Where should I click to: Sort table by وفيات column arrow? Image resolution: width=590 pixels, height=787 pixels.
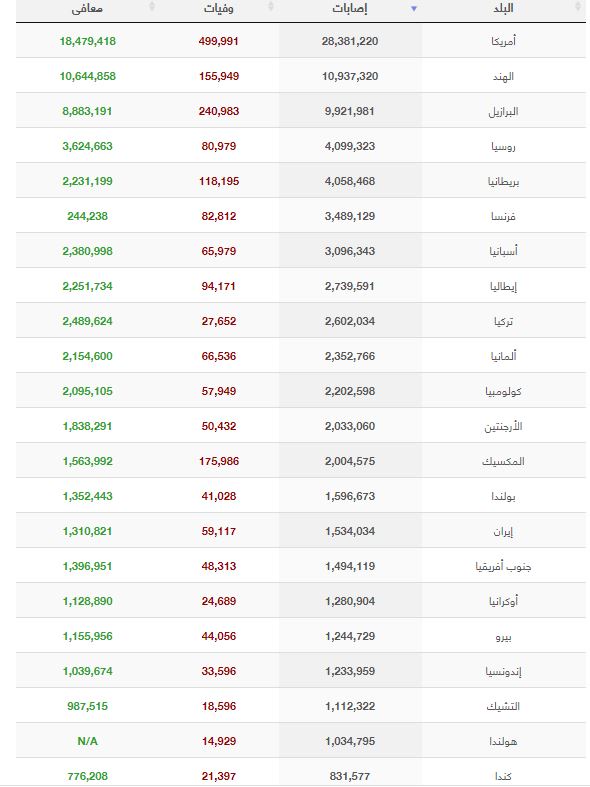[271, 7]
